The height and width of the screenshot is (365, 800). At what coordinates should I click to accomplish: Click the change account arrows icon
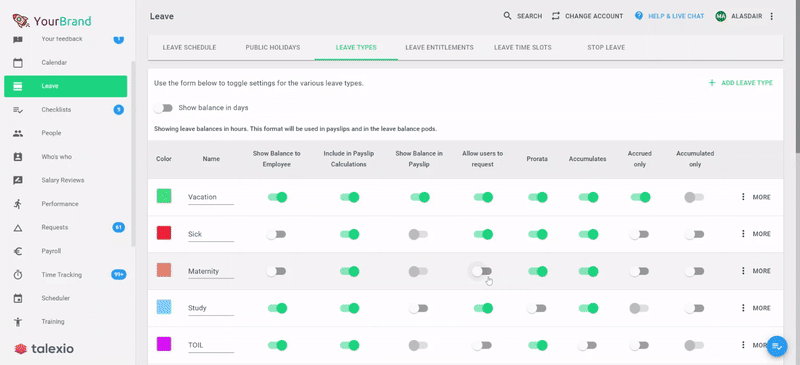coord(556,16)
